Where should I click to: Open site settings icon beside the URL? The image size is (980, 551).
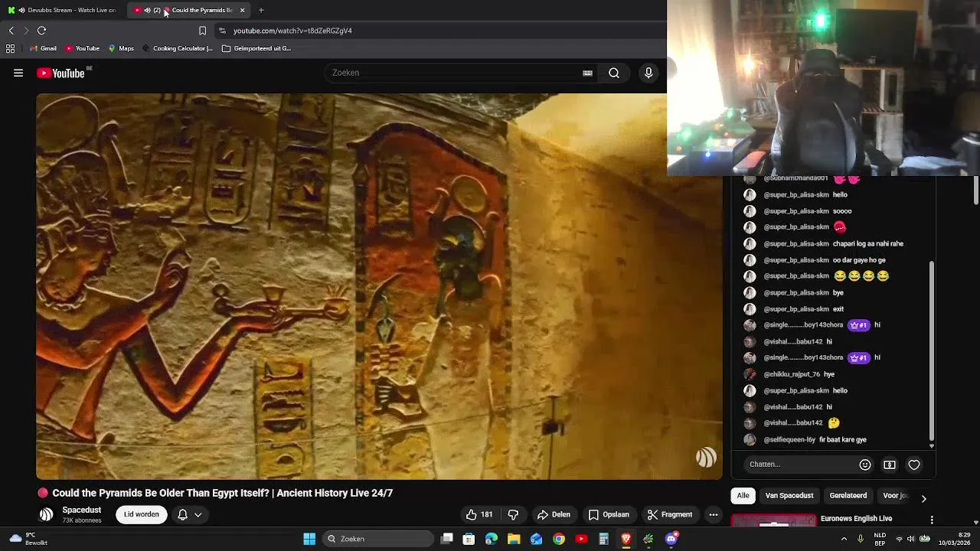click(222, 31)
